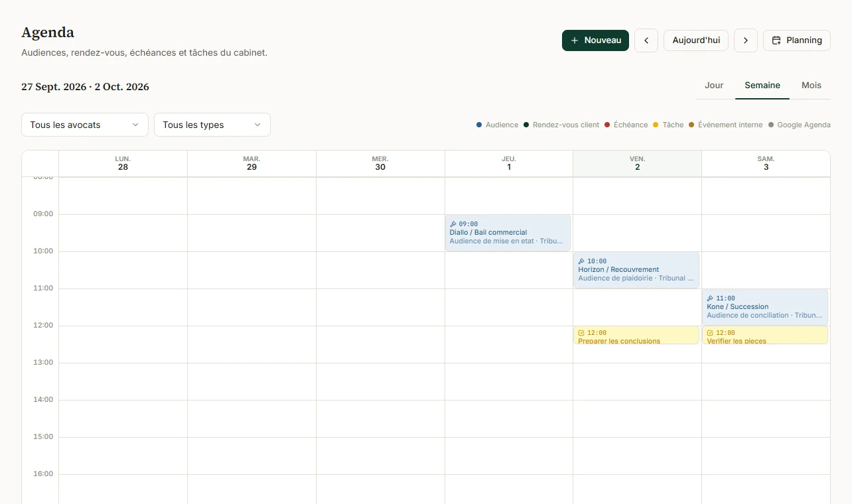This screenshot has width=852, height=504.
Task: Select the SAM. 3 day header
Action: (766, 163)
